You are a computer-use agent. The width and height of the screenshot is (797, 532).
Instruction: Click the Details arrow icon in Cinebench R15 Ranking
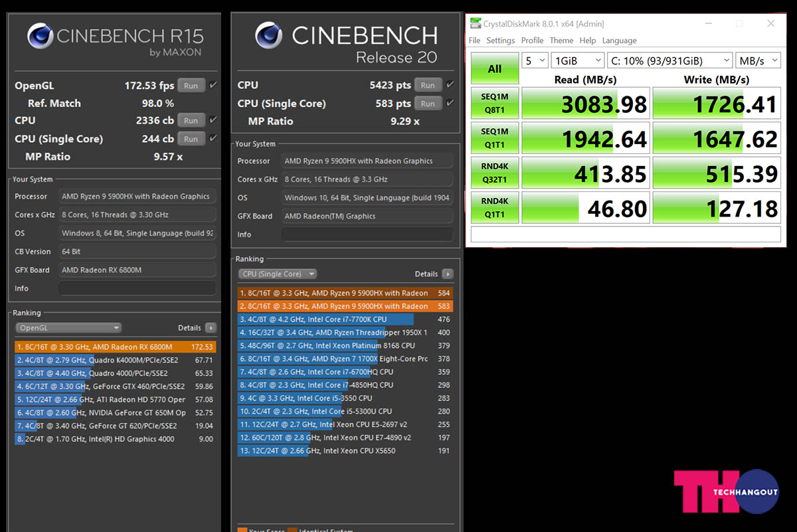[211, 327]
